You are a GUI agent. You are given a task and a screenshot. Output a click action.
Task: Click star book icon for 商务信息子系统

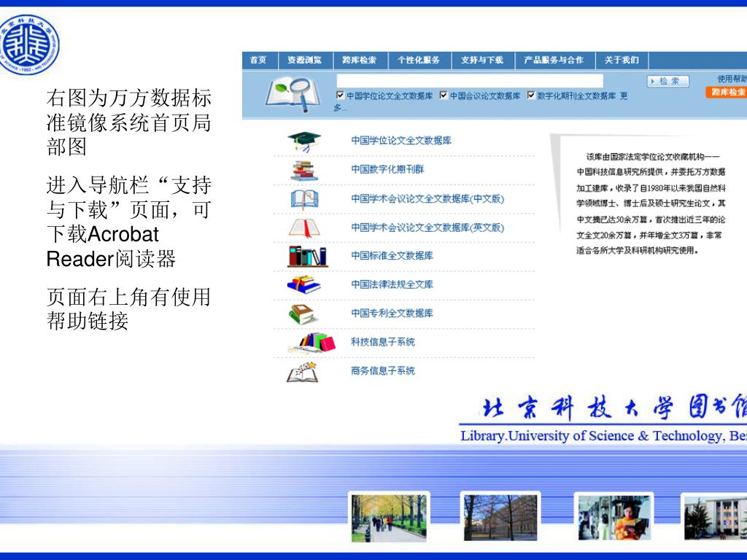[x=302, y=372]
